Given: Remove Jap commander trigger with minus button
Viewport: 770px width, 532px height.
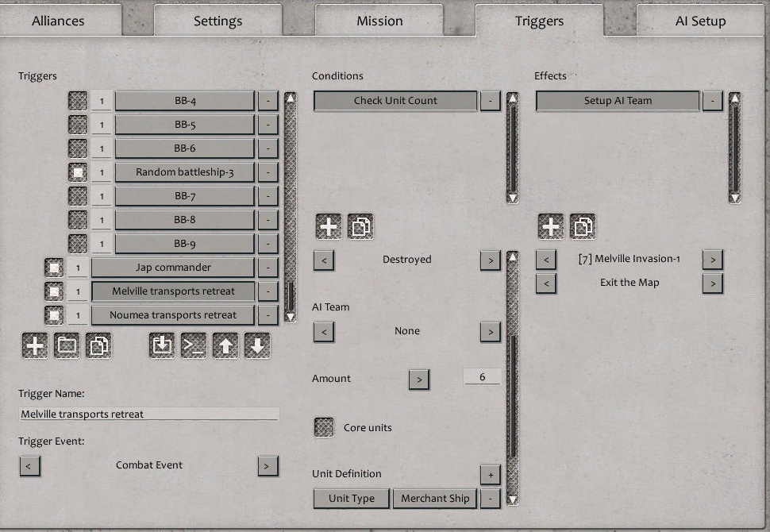Looking at the screenshot, I should click(x=268, y=268).
